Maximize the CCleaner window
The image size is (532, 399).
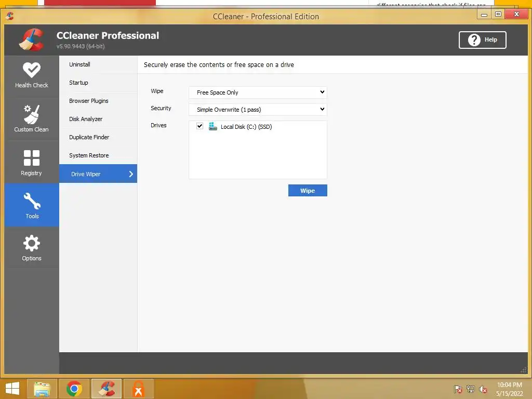[x=498, y=14]
